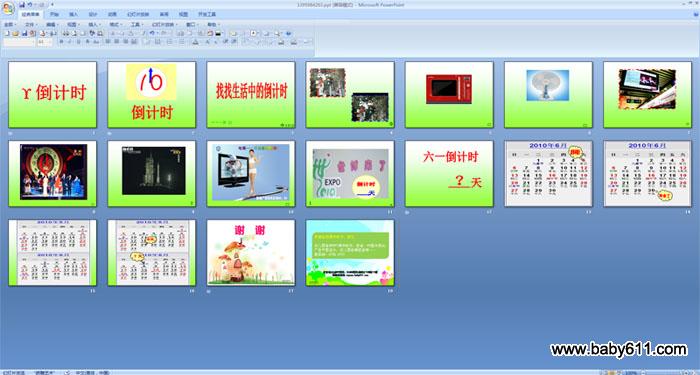Select slide 11 with EXPO 2010 image
The width and height of the screenshot is (700, 375).
[350, 174]
